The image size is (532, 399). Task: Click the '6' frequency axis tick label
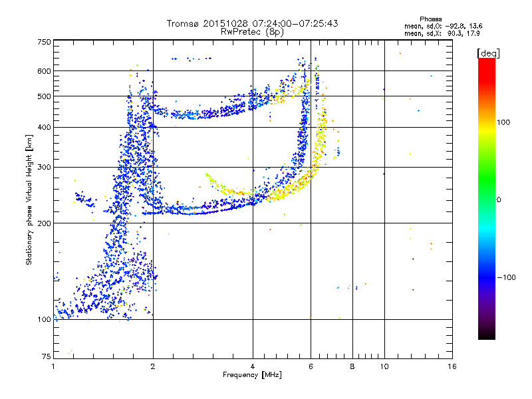click(x=311, y=366)
